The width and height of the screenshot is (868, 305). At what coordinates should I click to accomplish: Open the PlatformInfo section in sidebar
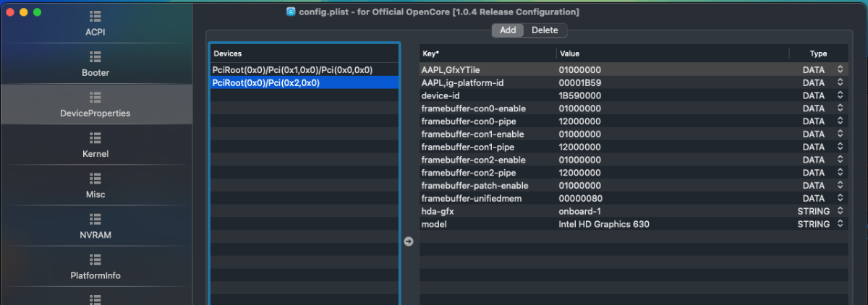pyautogui.click(x=96, y=267)
